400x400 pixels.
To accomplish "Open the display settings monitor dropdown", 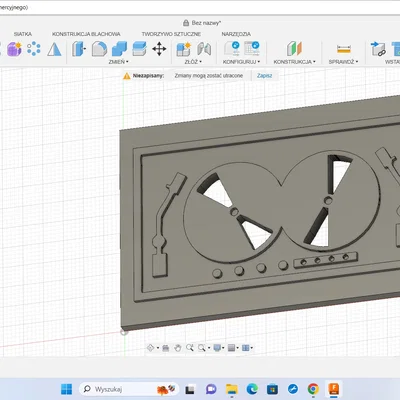I will 219,348.
